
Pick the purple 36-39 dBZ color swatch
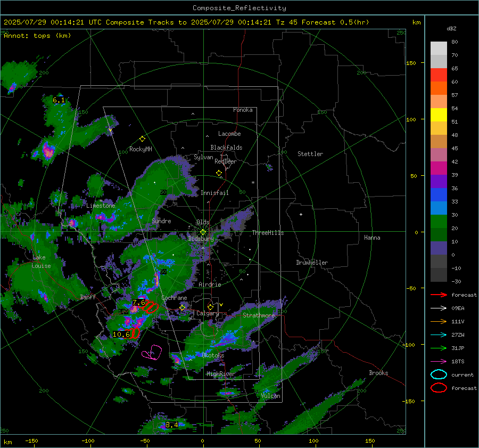[439, 181]
